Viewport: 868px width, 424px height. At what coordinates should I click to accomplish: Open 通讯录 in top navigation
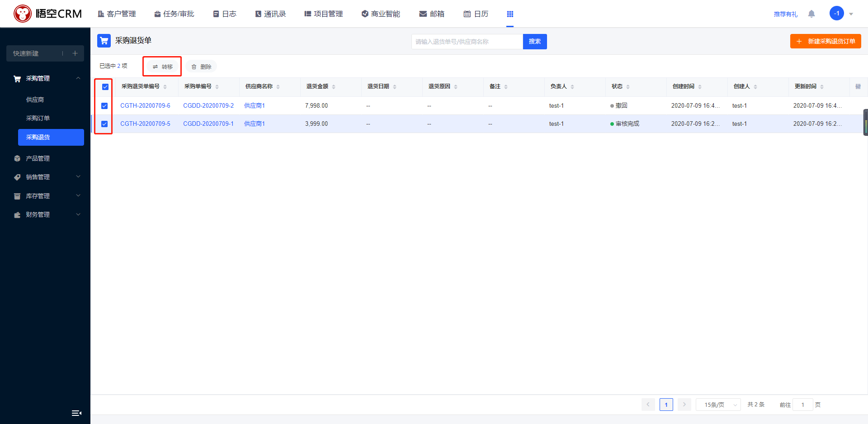coord(270,14)
